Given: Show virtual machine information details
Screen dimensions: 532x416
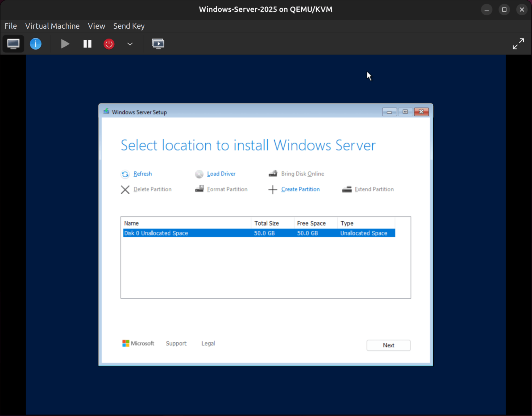Looking at the screenshot, I should pyautogui.click(x=36, y=44).
